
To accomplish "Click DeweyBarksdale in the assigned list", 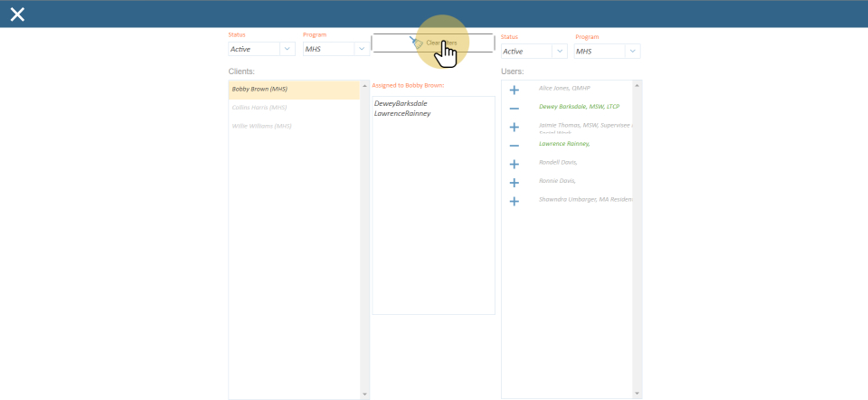I will click(402, 104).
